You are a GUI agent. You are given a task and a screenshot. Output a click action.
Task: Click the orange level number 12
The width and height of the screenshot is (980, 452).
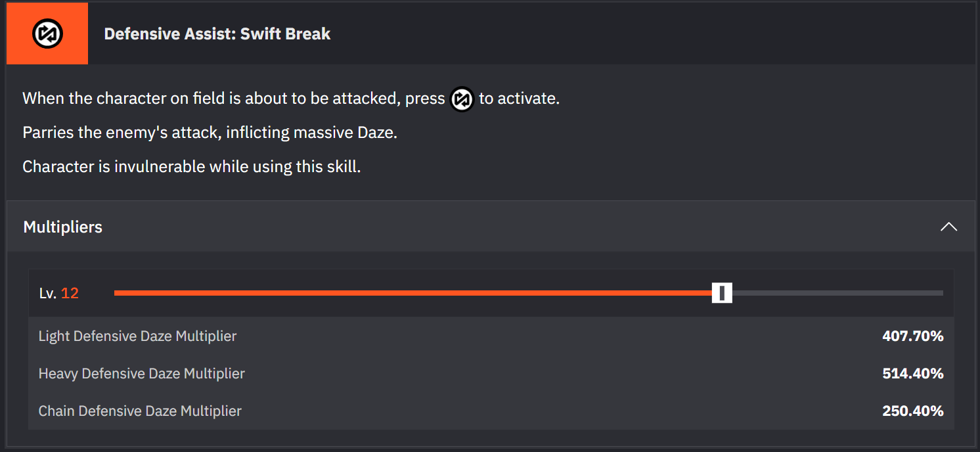70,294
